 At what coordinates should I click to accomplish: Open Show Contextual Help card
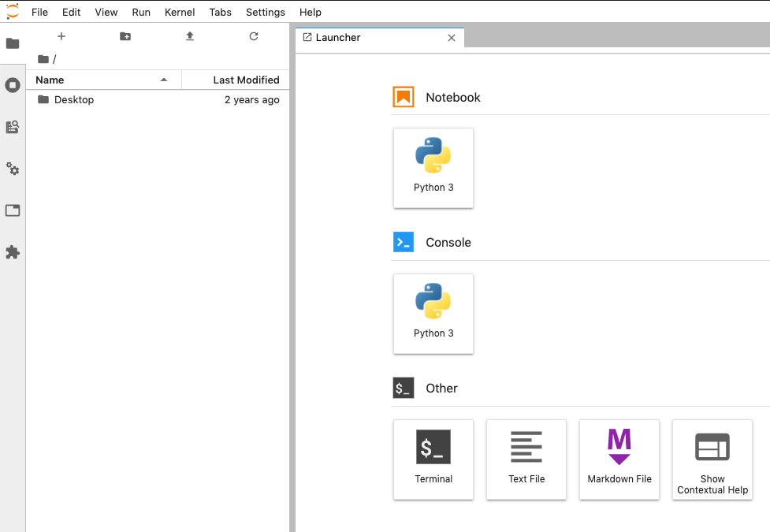[x=712, y=459]
